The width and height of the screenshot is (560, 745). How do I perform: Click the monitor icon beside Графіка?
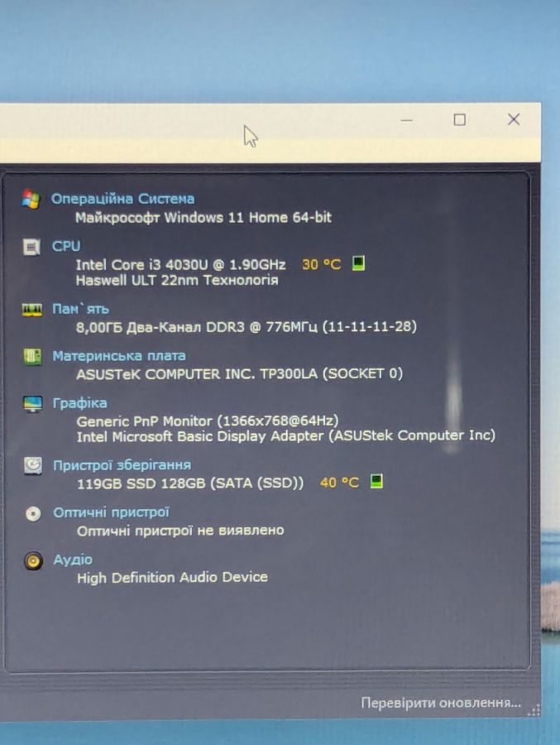33,404
